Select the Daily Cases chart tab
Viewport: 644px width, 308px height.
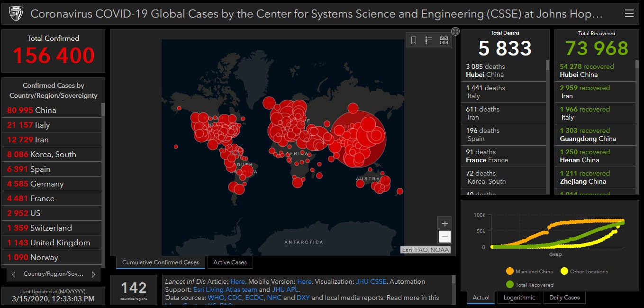(x=564, y=298)
